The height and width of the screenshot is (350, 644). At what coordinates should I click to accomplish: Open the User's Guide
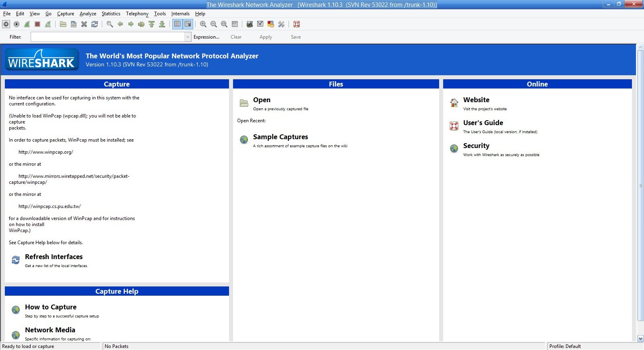[x=483, y=123]
